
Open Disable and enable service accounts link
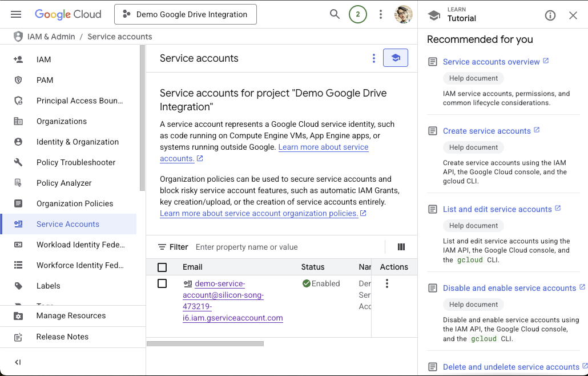click(x=509, y=288)
